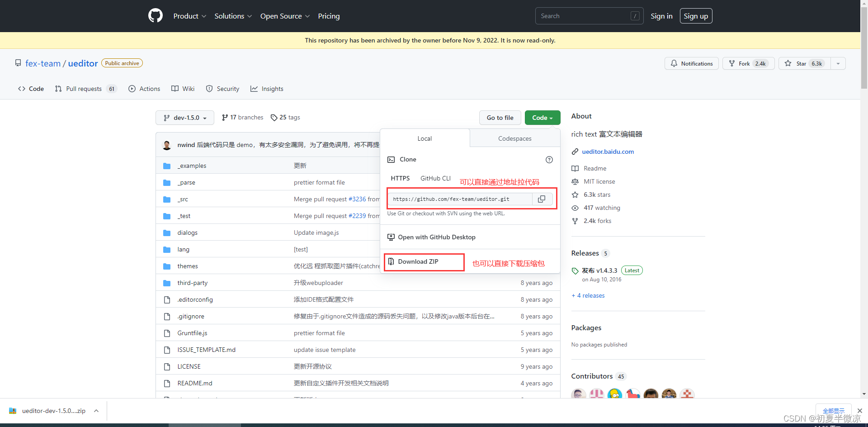Open the Pull requests tab
Viewport: 868px width, 427px height.
tap(86, 89)
